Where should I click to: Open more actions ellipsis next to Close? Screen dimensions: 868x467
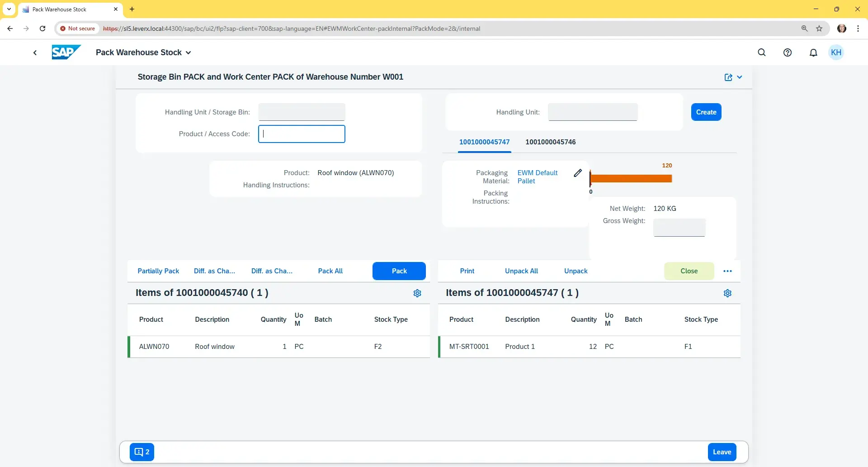727,271
